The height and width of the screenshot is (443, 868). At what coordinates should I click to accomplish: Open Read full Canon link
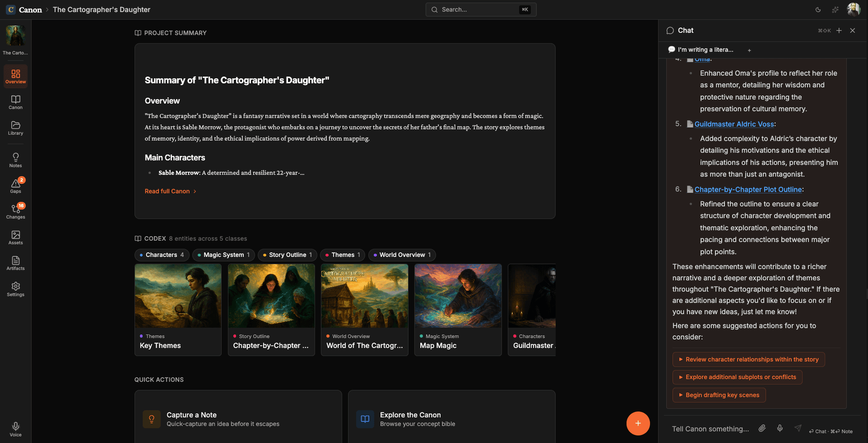[x=170, y=191]
